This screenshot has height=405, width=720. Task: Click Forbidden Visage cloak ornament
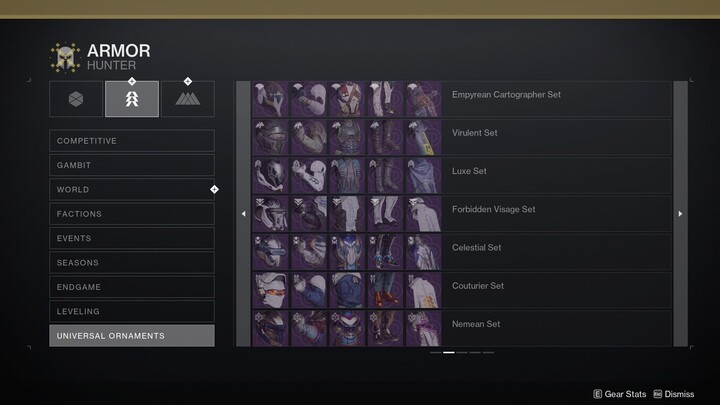point(423,214)
